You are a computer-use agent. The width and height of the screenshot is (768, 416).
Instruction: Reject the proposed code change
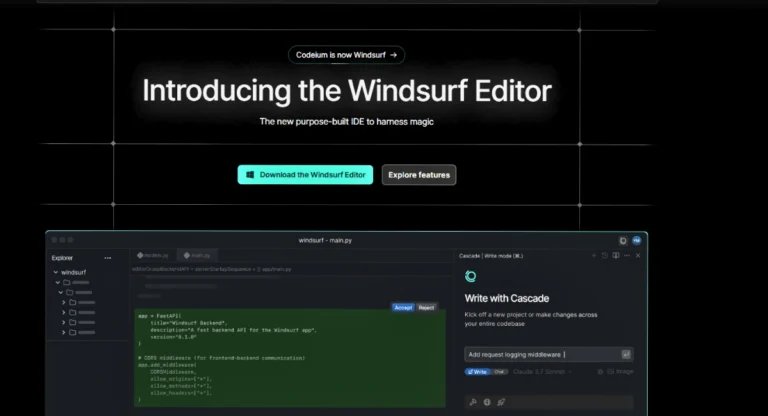tap(426, 308)
